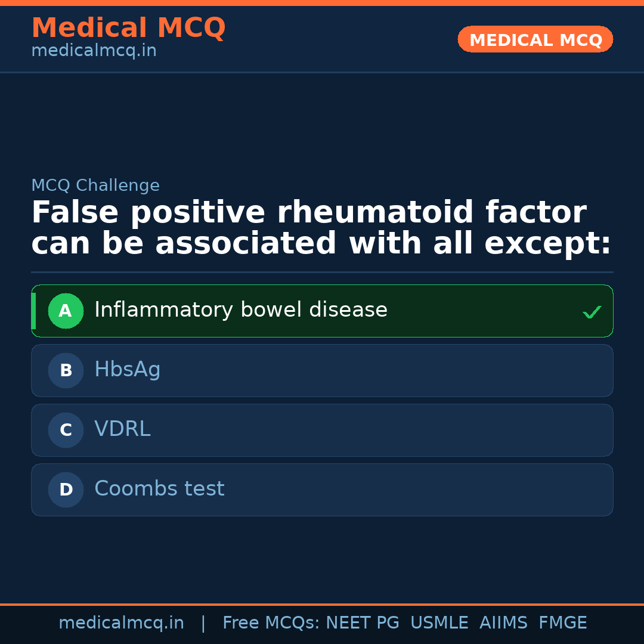644x644 pixels.
Task: Click the USMLE text in the footer
Action: pyautogui.click(x=439, y=623)
